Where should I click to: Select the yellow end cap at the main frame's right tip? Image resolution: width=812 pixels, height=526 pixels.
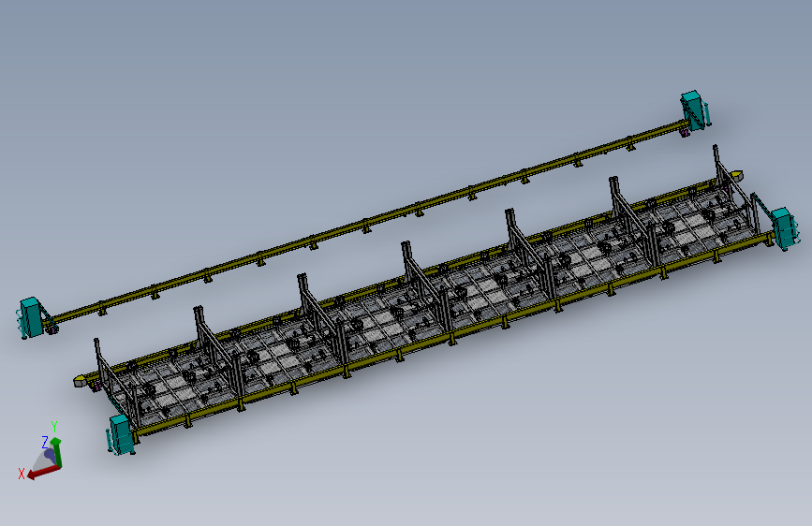pos(736,175)
